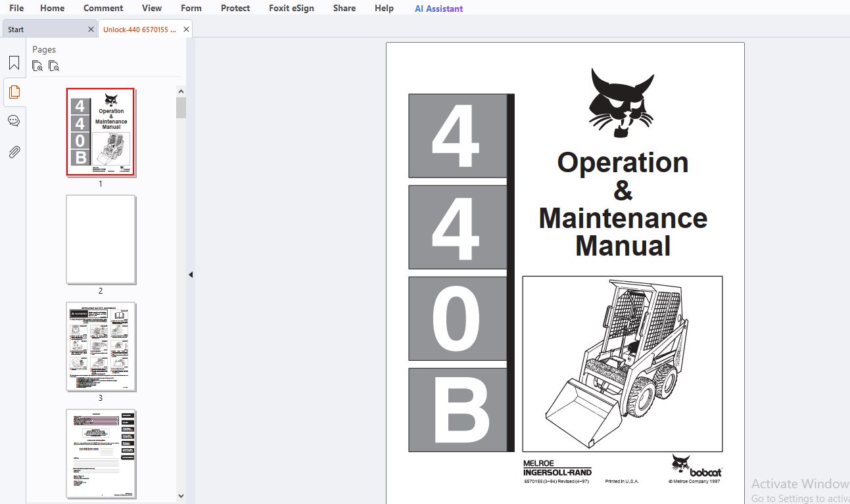Image resolution: width=850 pixels, height=504 pixels.
Task: Open the Protect menu
Action: point(235,8)
